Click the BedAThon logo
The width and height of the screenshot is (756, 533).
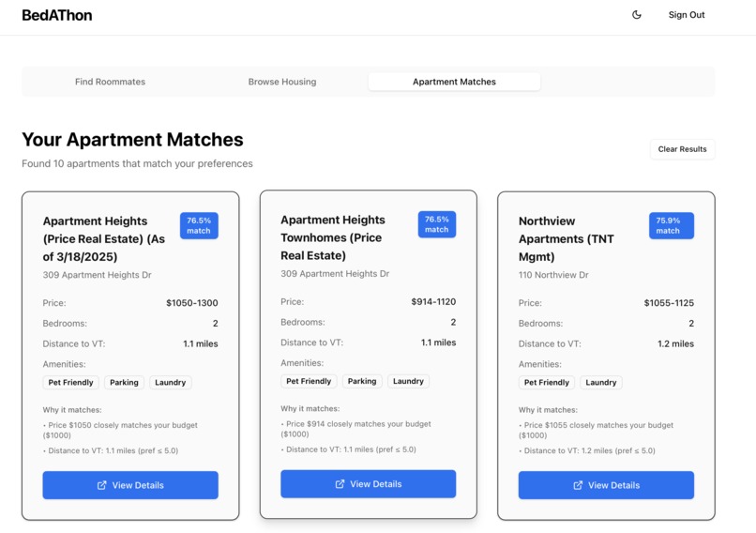coord(57,15)
